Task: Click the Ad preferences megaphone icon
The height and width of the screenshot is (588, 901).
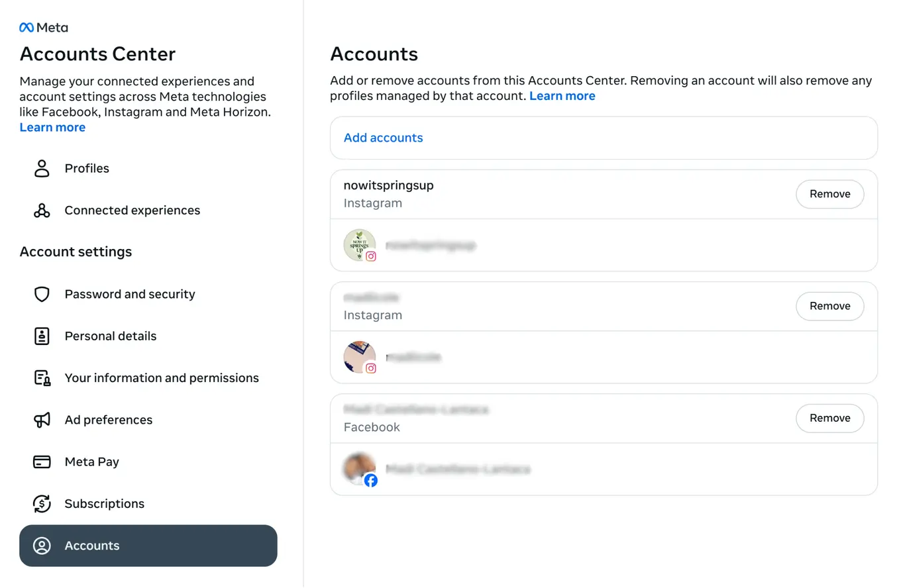Action: coord(42,420)
